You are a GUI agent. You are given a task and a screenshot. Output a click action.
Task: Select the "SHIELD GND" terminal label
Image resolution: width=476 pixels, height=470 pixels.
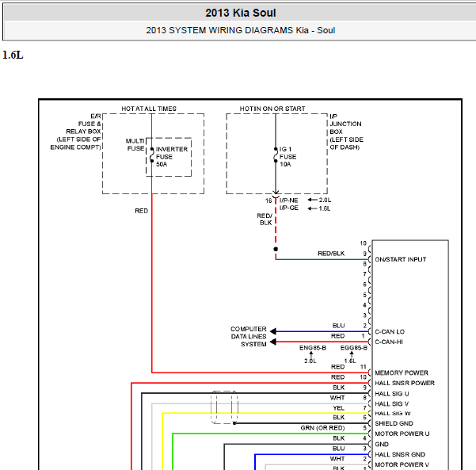point(394,423)
